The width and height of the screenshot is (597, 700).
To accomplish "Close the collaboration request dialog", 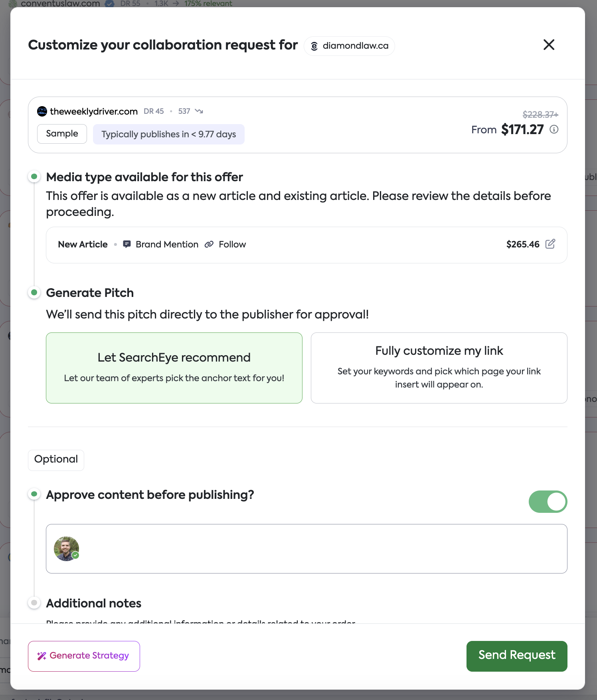I will coord(549,45).
